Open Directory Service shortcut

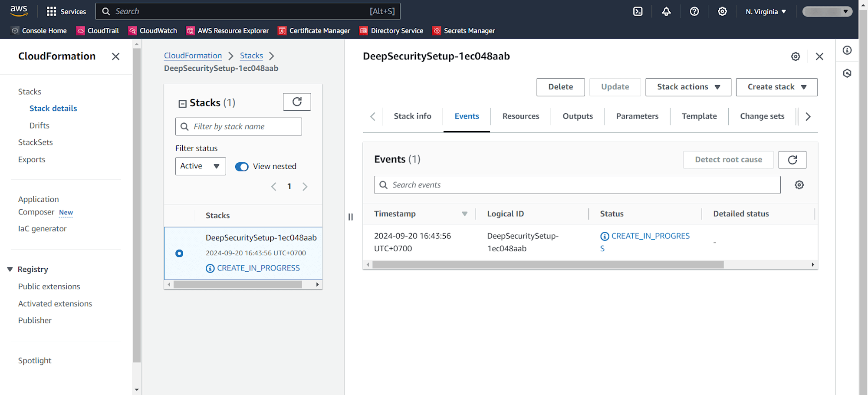(x=391, y=30)
